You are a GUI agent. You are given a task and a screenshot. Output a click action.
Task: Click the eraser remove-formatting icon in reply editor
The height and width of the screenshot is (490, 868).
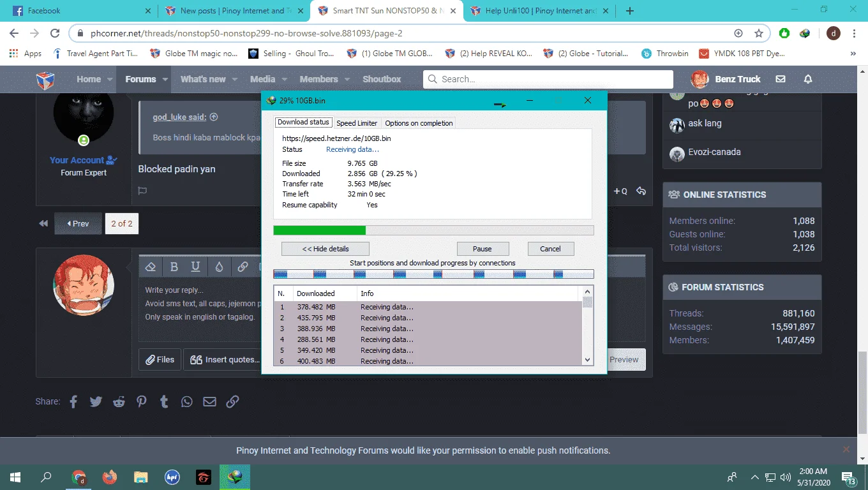pos(151,267)
